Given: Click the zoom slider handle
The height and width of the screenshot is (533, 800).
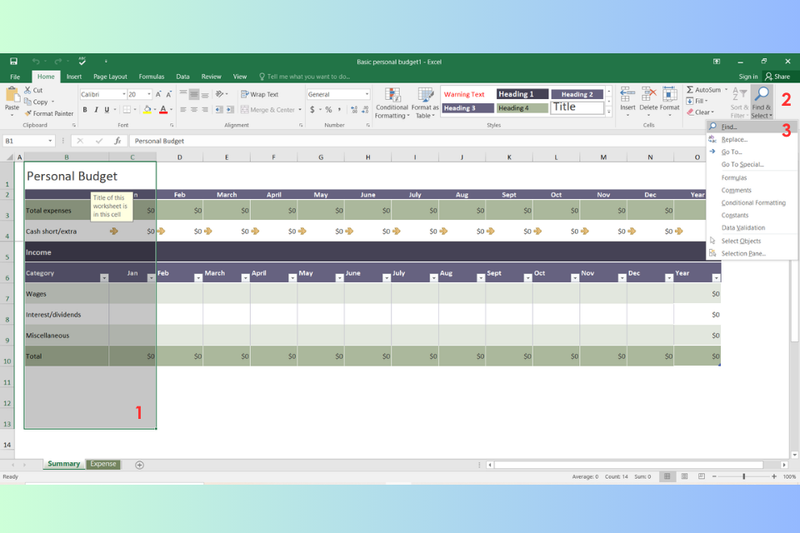Looking at the screenshot, I should click(744, 476).
